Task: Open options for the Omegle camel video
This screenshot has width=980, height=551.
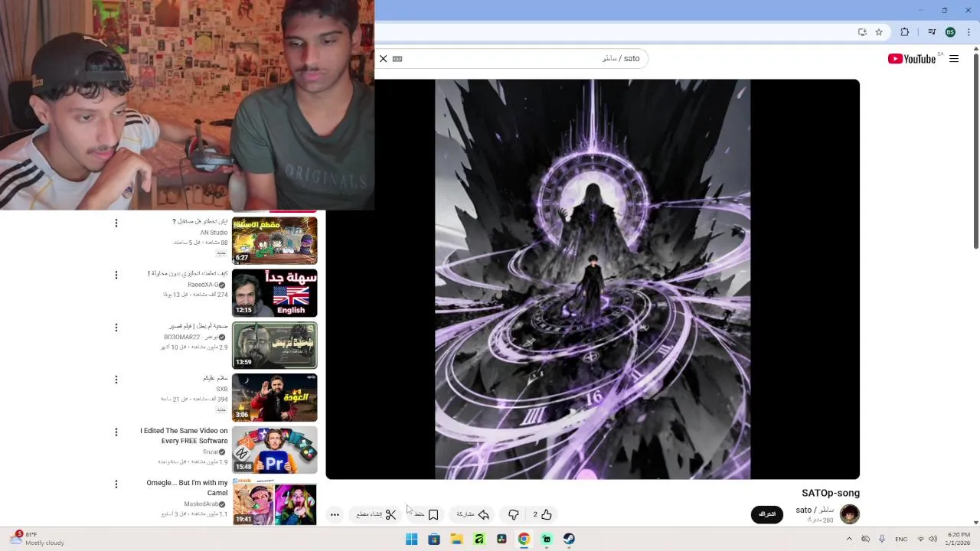Action: pos(116,484)
